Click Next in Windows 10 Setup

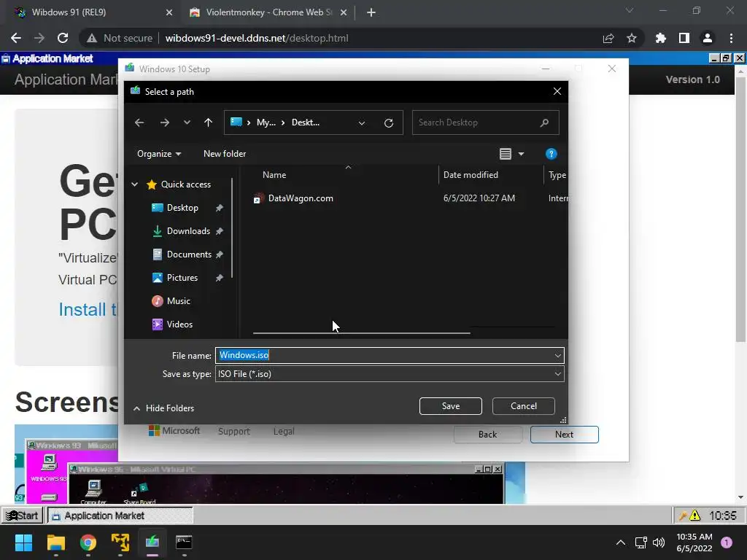pos(564,435)
